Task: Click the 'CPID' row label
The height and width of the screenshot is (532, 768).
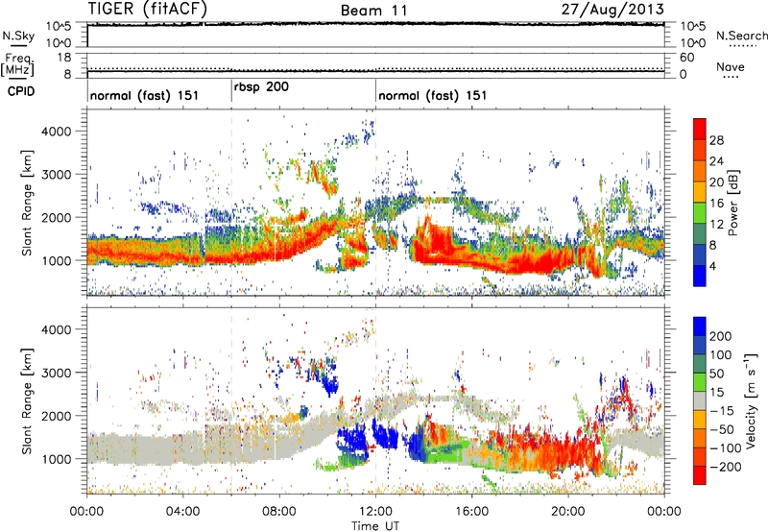Action: [20, 91]
